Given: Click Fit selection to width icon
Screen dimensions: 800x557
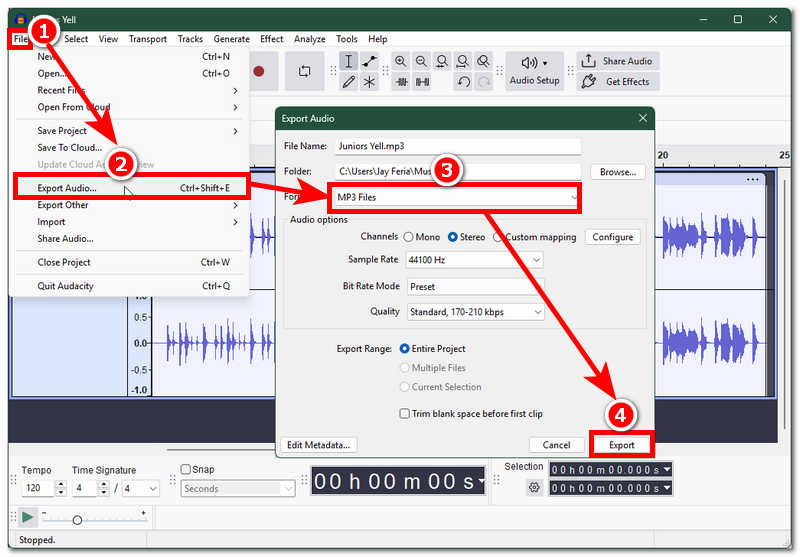Looking at the screenshot, I should tap(442, 62).
